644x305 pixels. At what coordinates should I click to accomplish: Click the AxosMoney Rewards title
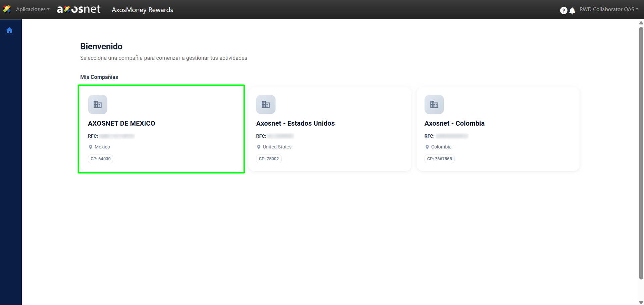[142, 10]
